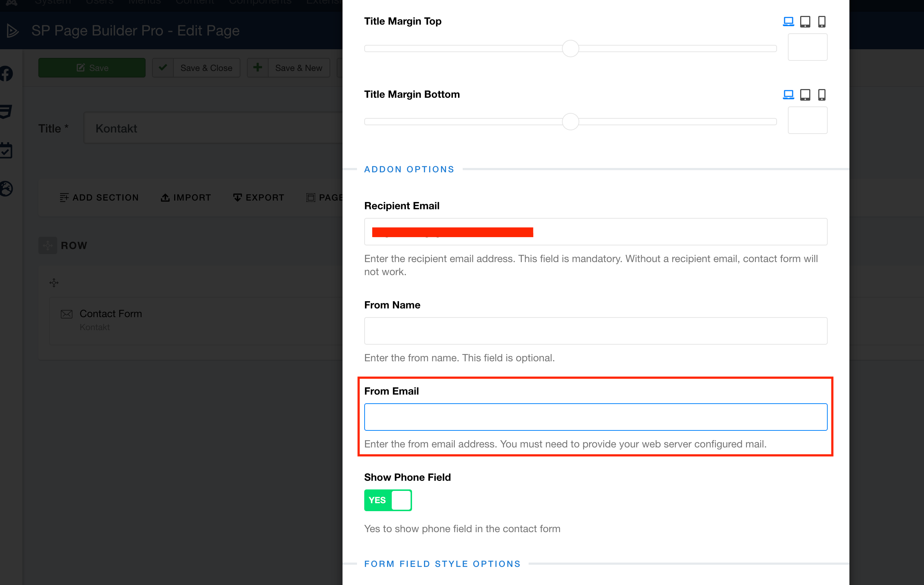Screen dimensions: 924x585
Task: Click the row move handle icon
Action: [x=47, y=245]
